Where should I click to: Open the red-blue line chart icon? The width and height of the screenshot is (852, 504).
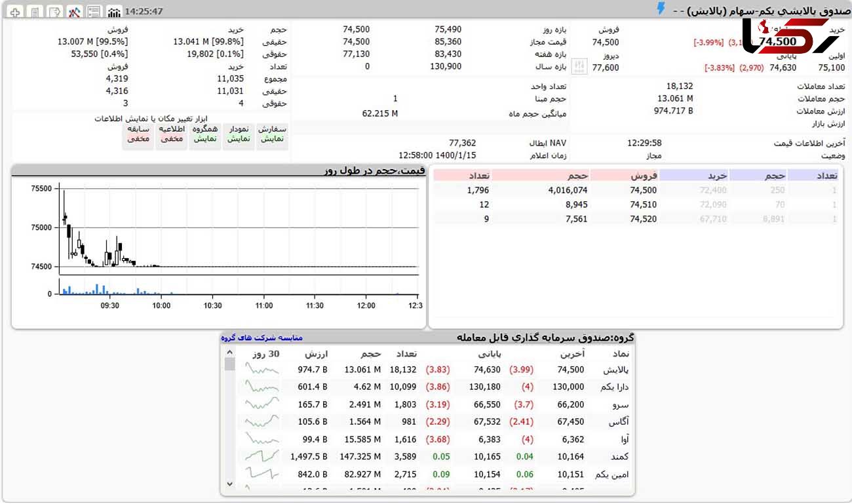pos(75,12)
